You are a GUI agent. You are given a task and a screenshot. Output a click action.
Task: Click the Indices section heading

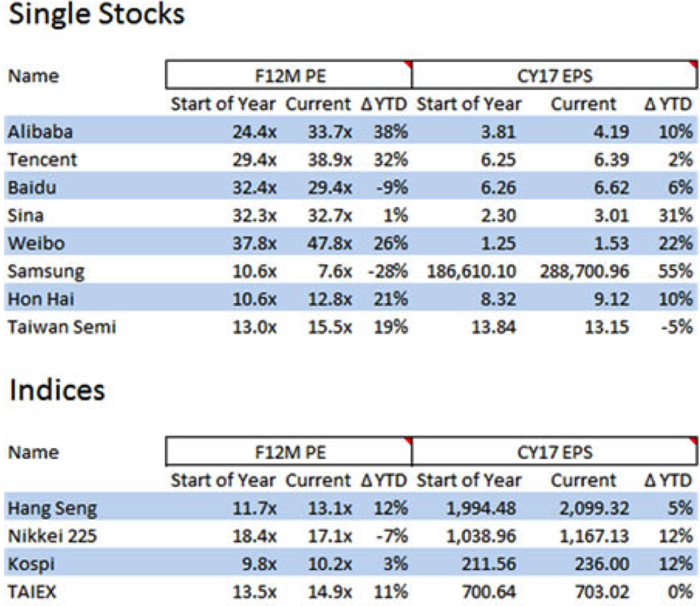coord(57,390)
